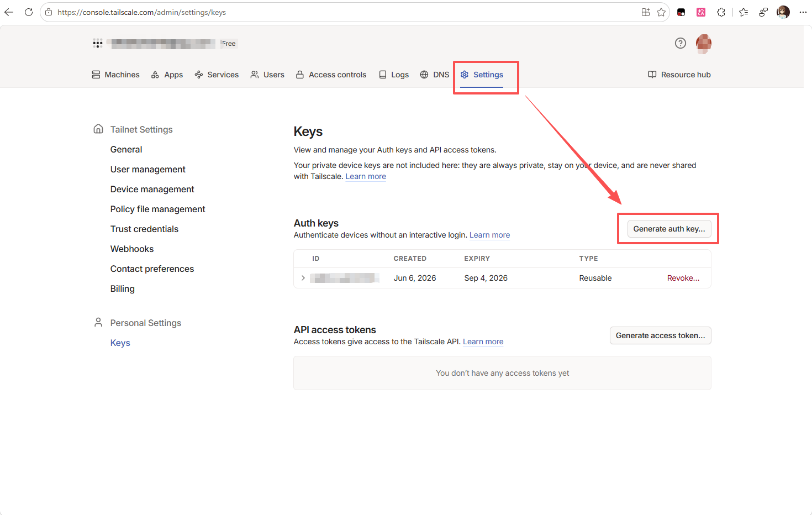Click the browser address bar URL
Viewport: 812px width, 515px height.
(141, 12)
